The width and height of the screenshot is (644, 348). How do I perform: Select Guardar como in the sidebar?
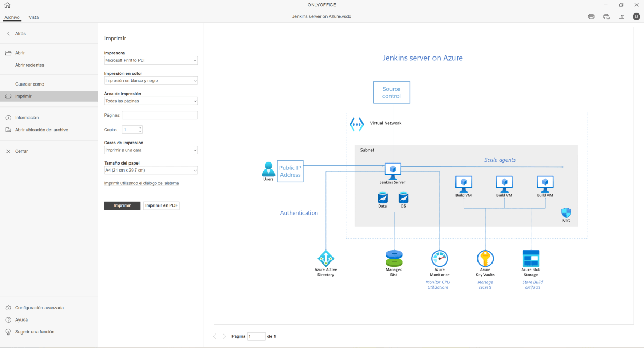pyautogui.click(x=30, y=84)
